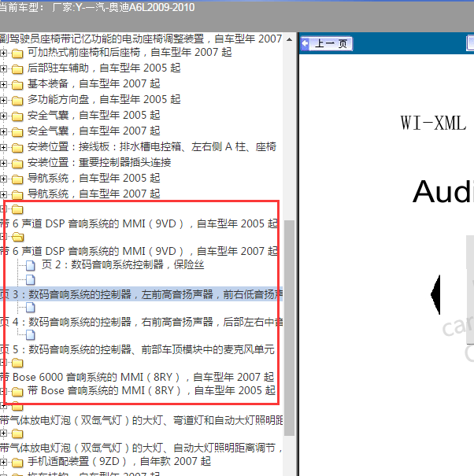474x476 pixels.
Task: Open folder icon for 多功能方向盘
Action: pyautogui.click(x=17, y=101)
